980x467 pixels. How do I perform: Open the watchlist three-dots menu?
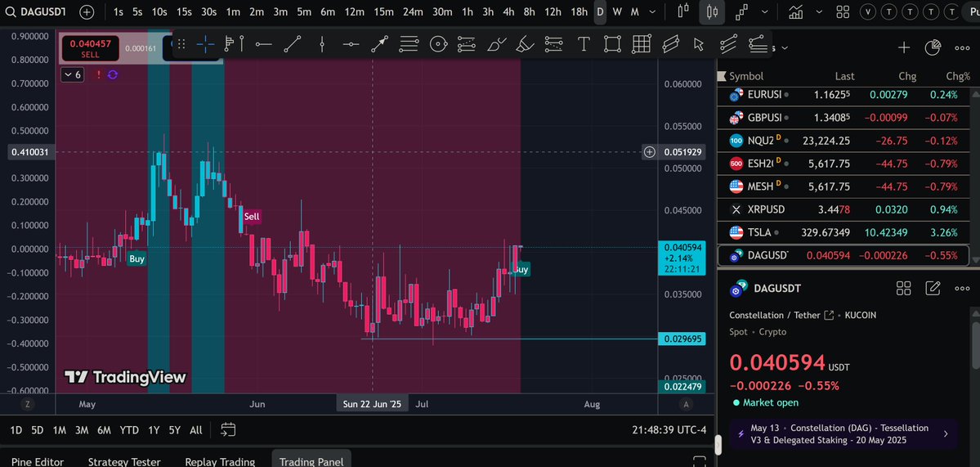(x=962, y=47)
